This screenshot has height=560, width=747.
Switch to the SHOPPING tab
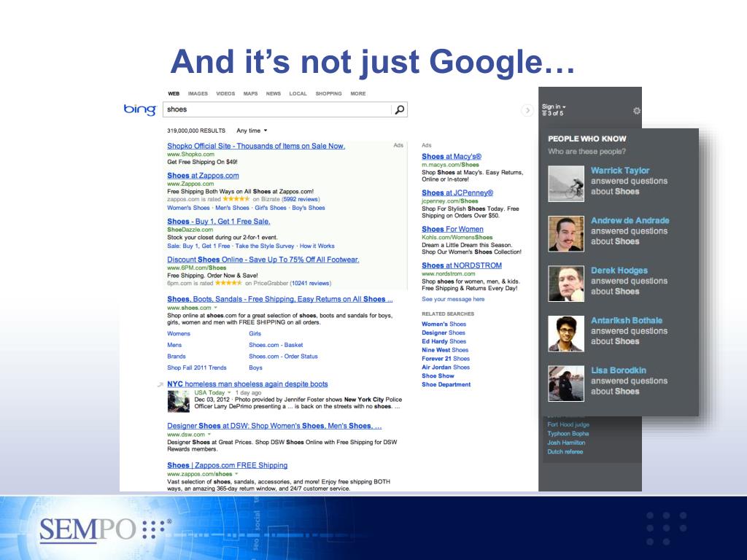point(329,94)
